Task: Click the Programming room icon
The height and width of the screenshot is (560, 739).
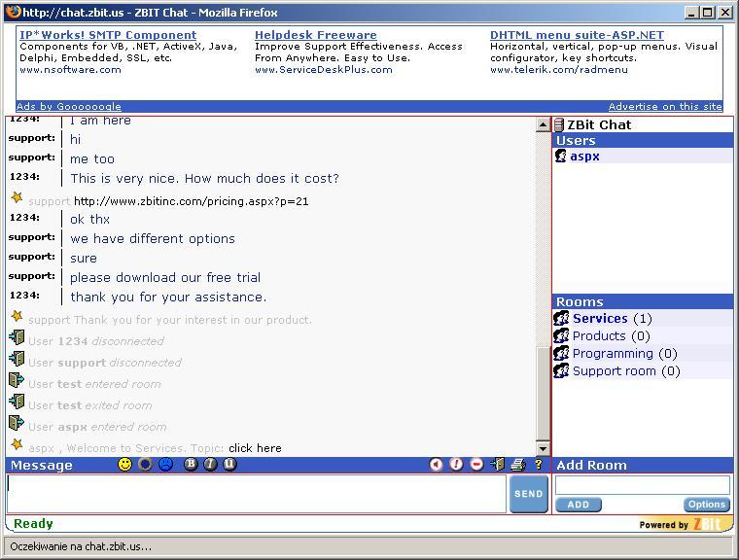Action: click(561, 353)
